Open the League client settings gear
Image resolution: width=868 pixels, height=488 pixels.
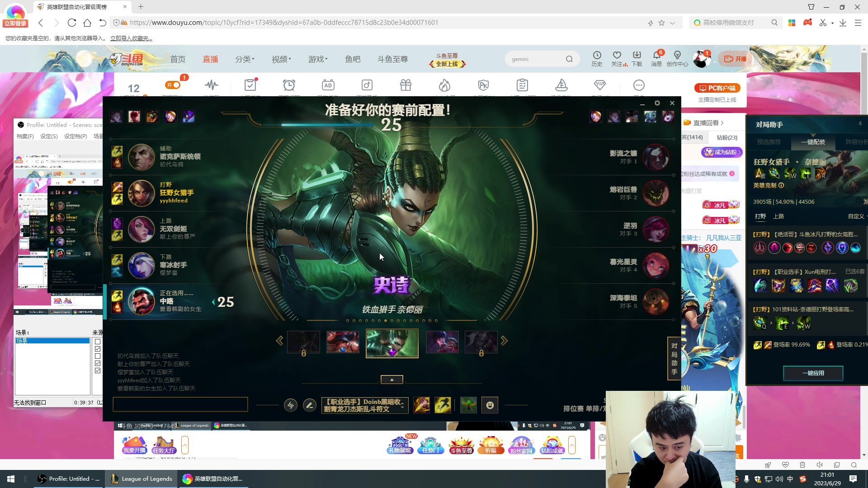(657, 103)
